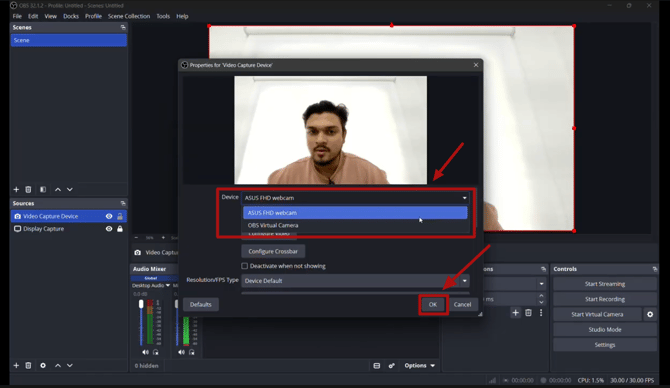Open the View menu

pyautogui.click(x=50, y=16)
